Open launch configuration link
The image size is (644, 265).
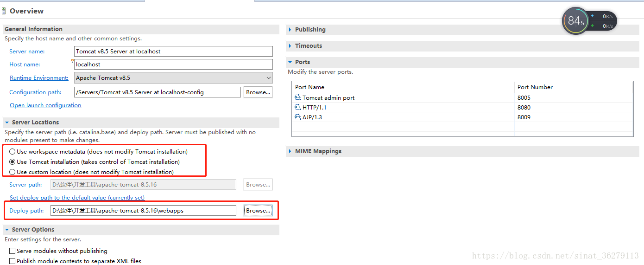click(45, 105)
